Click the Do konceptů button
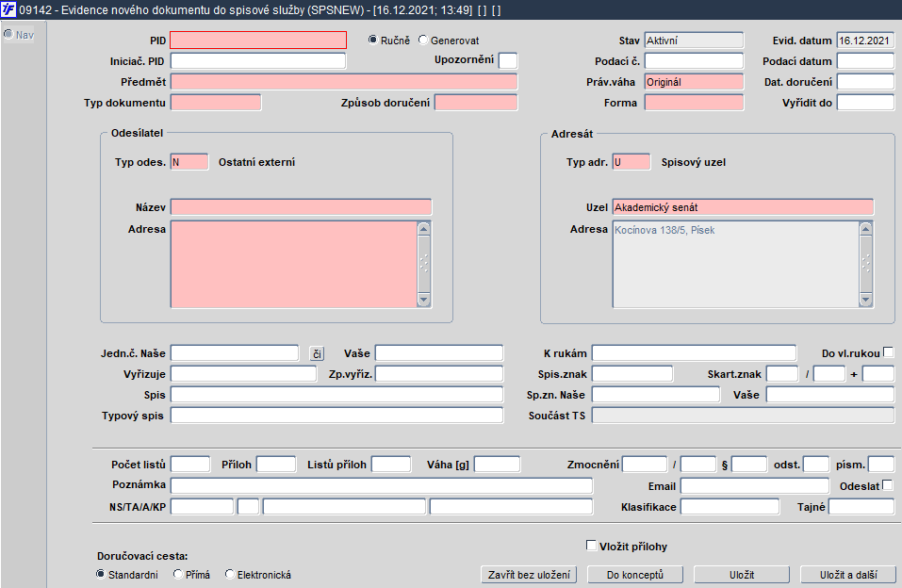Image resolution: width=902 pixels, height=588 pixels. click(x=634, y=575)
